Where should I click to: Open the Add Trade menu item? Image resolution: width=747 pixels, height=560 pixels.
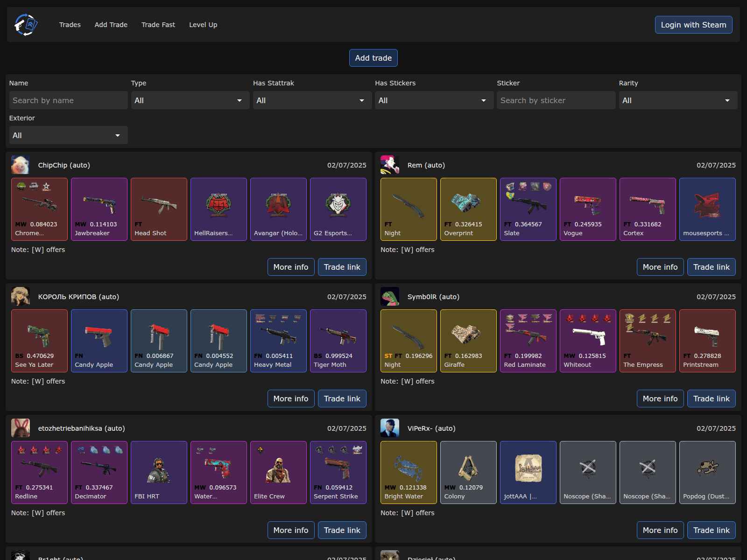(111, 25)
